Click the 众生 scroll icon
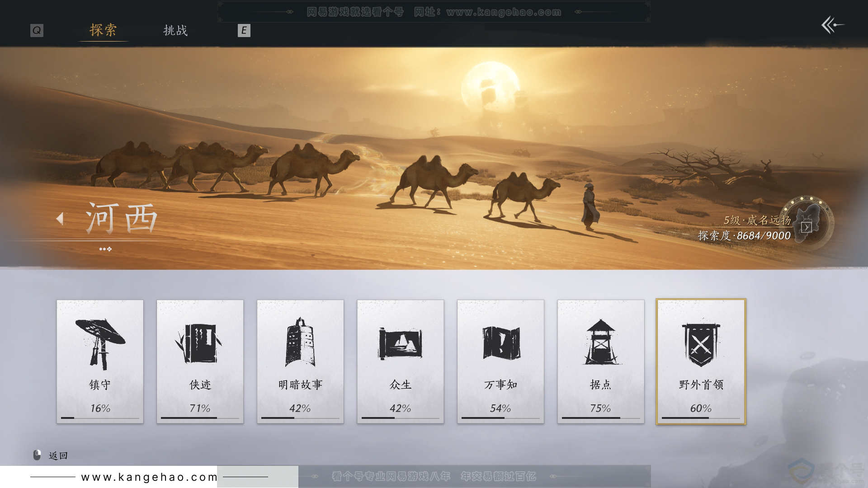868x488 pixels. pyautogui.click(x=401, y=343)
